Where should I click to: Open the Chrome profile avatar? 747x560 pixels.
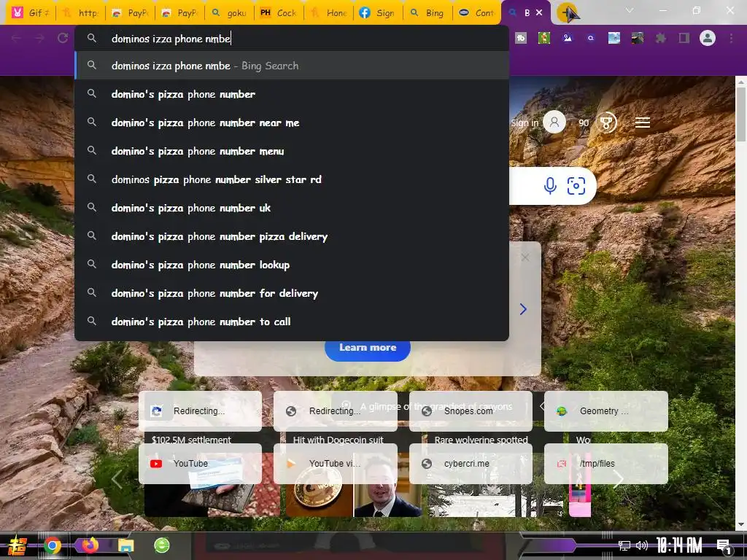pos(708,38)
